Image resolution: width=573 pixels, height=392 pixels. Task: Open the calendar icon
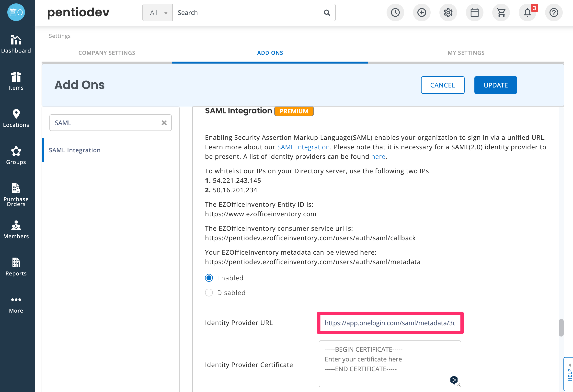pyautogui.click(x=474, y=12)
